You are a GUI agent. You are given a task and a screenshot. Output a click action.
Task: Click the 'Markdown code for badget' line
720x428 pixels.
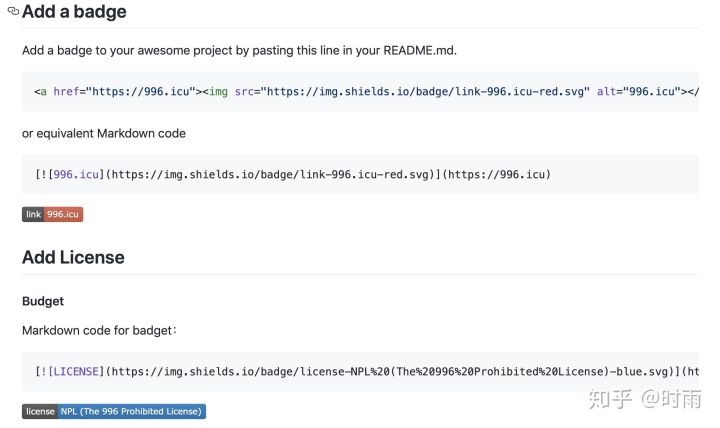99,331
